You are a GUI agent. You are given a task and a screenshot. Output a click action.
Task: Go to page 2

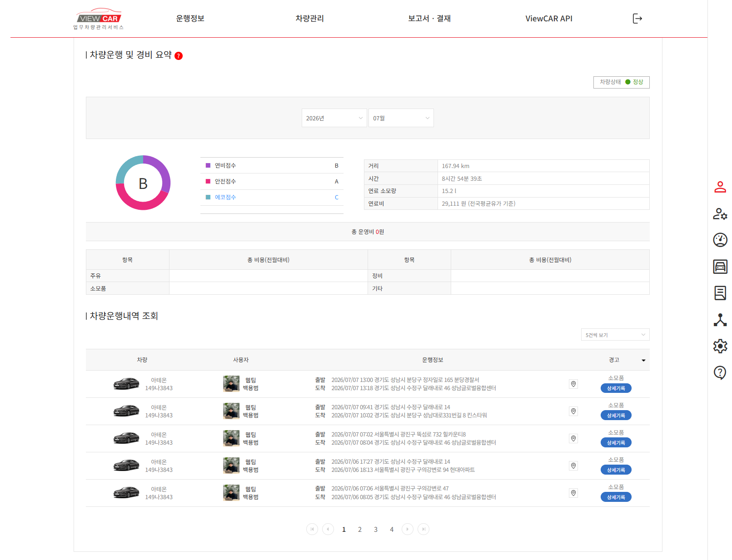(x=360, y=530)
